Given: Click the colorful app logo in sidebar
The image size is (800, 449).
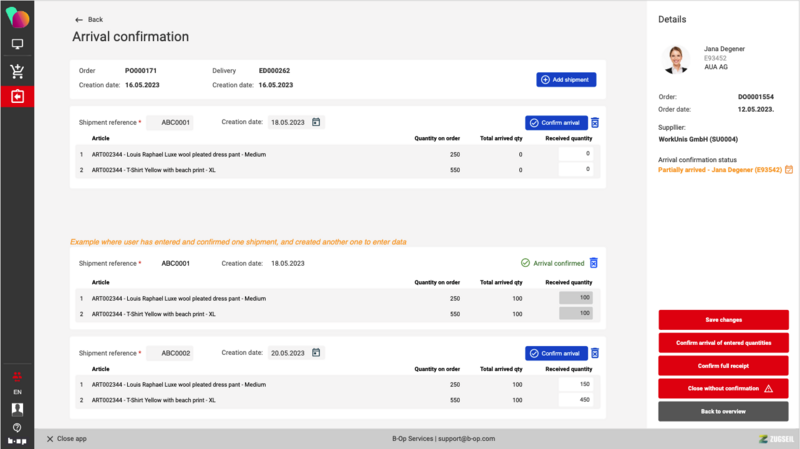Looking at the screenshot, I should point(17,17).
